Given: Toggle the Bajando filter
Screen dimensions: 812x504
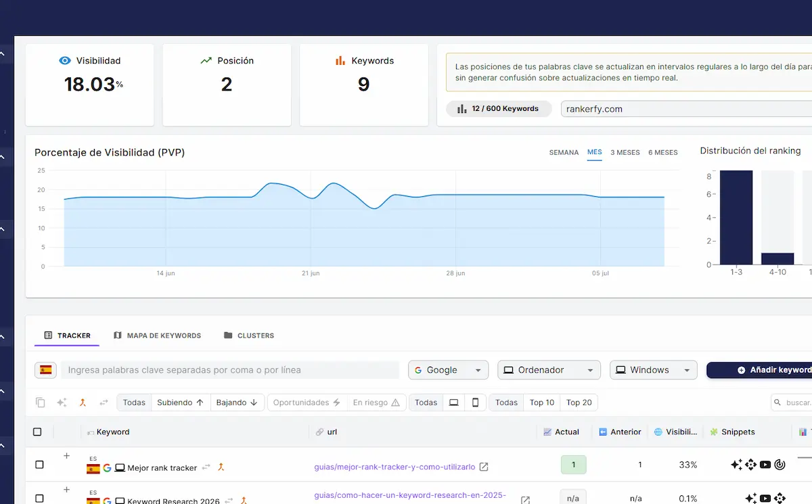Looking at the screenshot, I should click(x=237, y=403).
